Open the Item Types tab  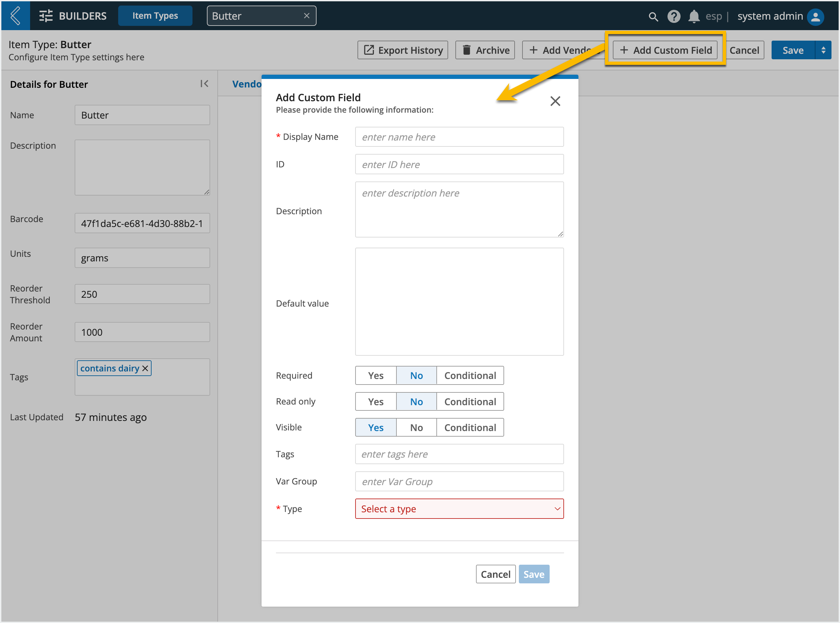(x=155, y=16)
